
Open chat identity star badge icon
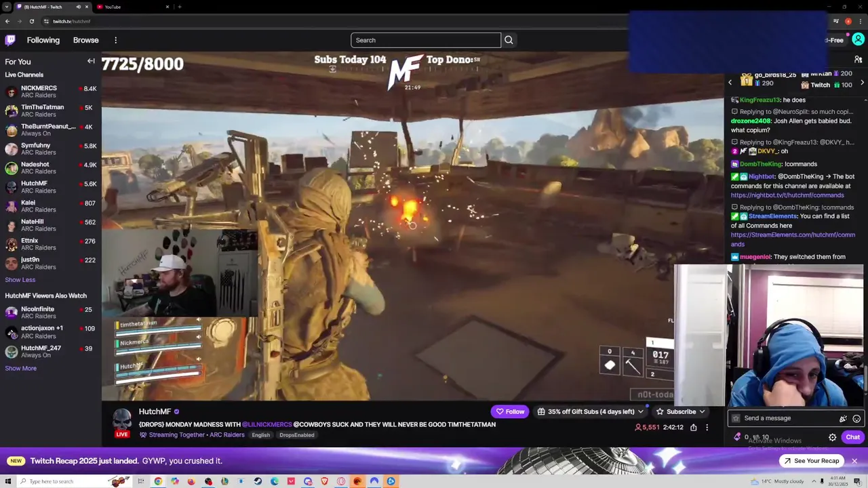736,418
